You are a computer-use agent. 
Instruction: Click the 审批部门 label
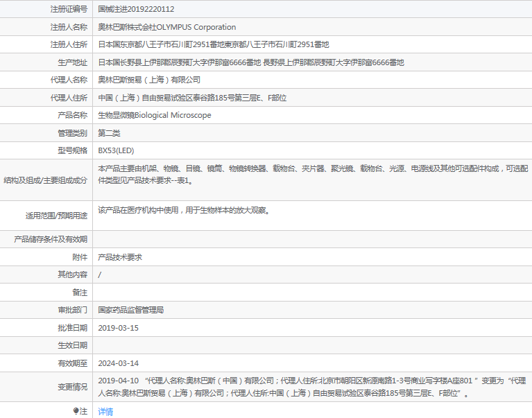coord(73,310)
